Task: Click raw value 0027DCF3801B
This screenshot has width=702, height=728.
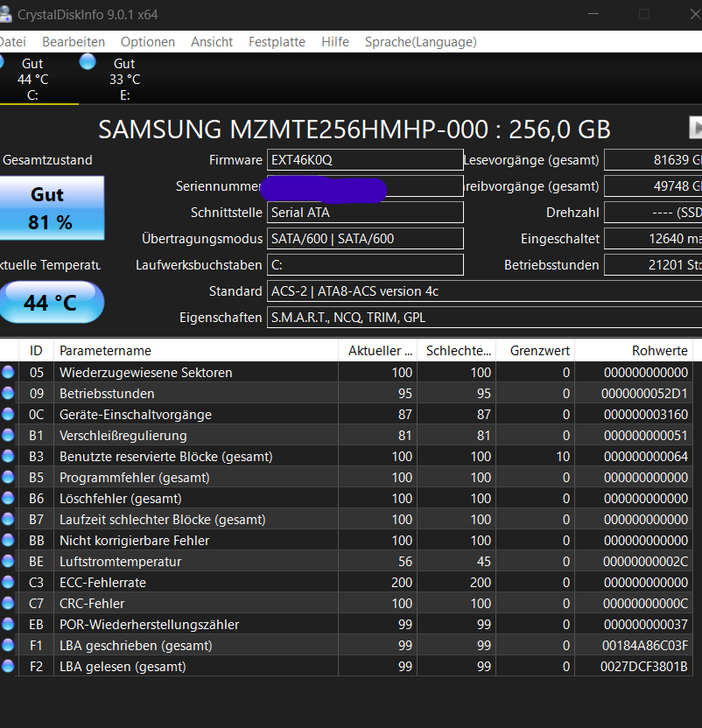Action: point(644,667)
